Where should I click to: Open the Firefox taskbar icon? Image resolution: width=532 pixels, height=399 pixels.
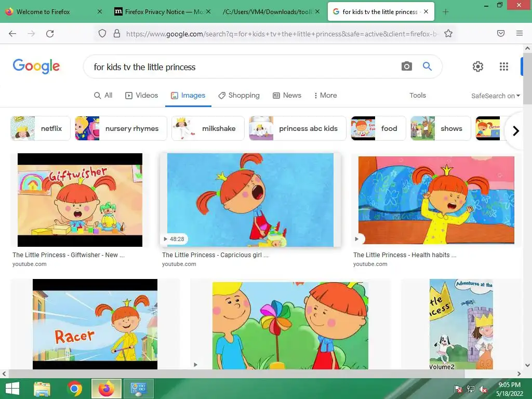107,389
